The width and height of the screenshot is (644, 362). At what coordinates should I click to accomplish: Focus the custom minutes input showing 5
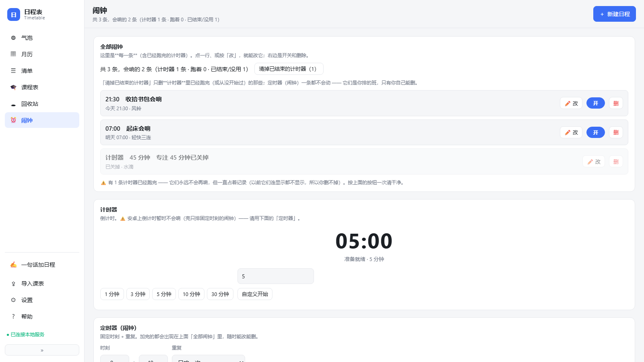click(275, 276)
